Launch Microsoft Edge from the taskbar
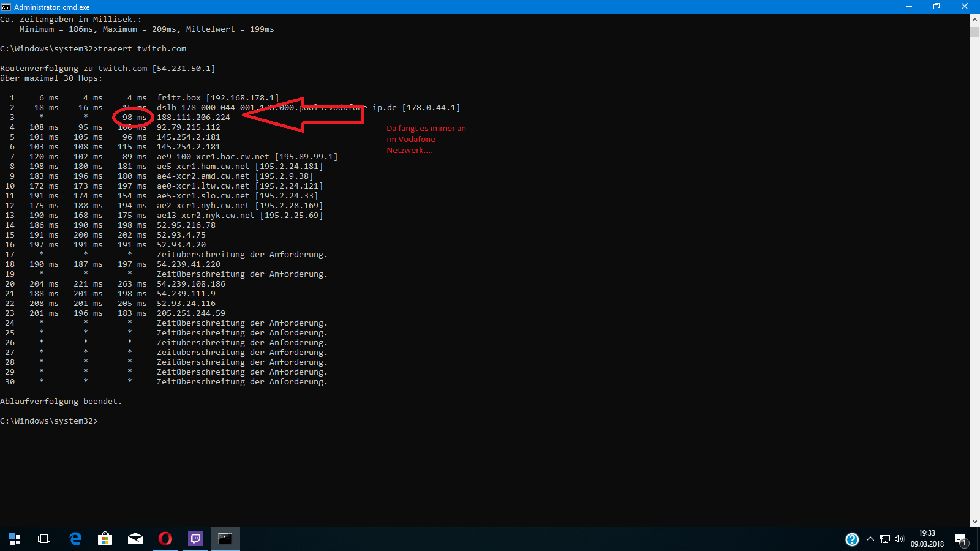 75,539
